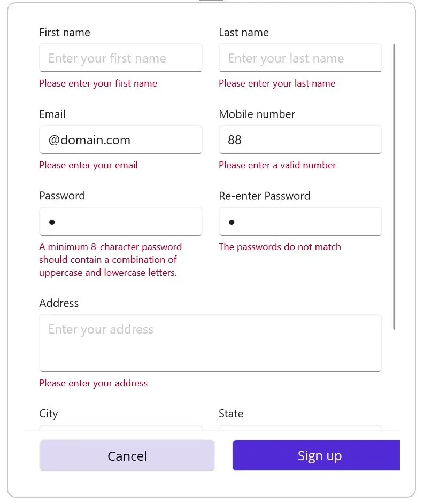Click the error message under First name
This screenshot has height=504, width=424.
pos(98,83)
